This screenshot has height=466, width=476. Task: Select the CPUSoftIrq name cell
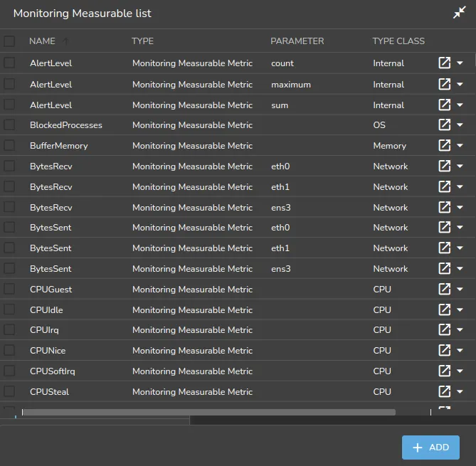53,371
